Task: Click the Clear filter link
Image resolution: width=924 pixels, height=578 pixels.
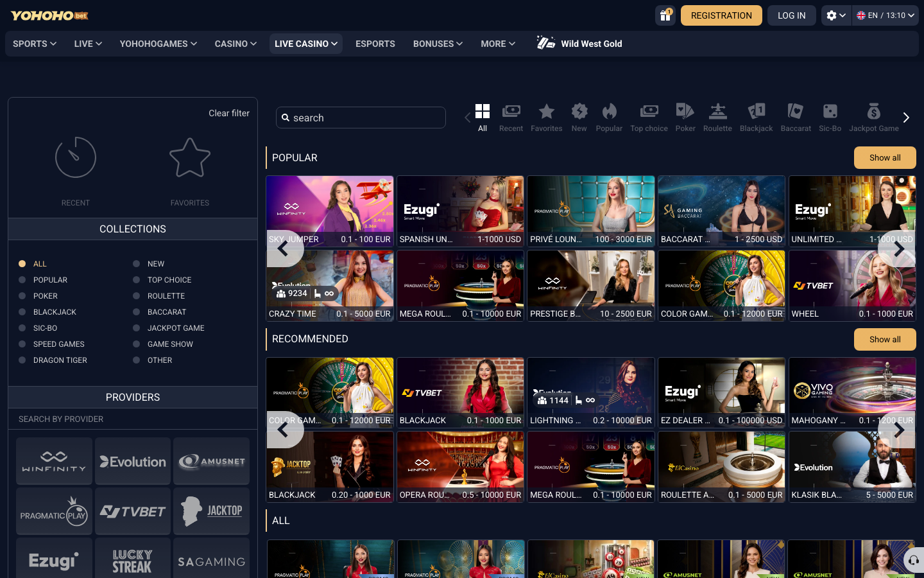Action: pyautogui.click(x=229, y=113)
